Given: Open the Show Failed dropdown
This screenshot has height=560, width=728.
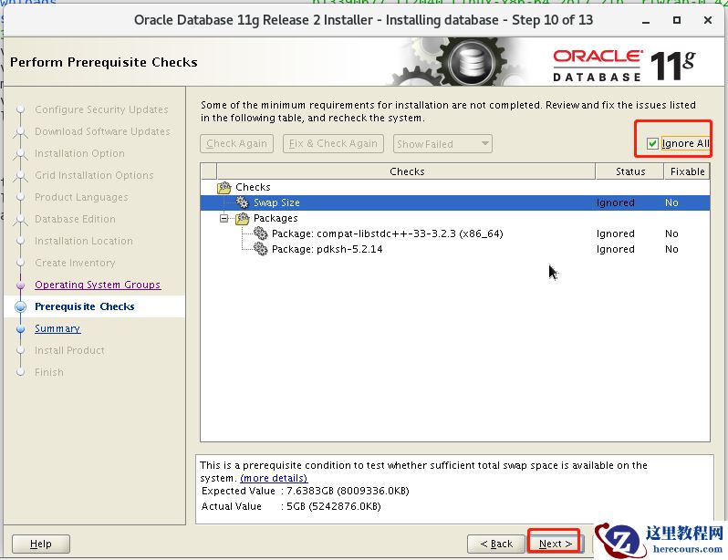Looking at the screenshot, I should tap(442, 143).
